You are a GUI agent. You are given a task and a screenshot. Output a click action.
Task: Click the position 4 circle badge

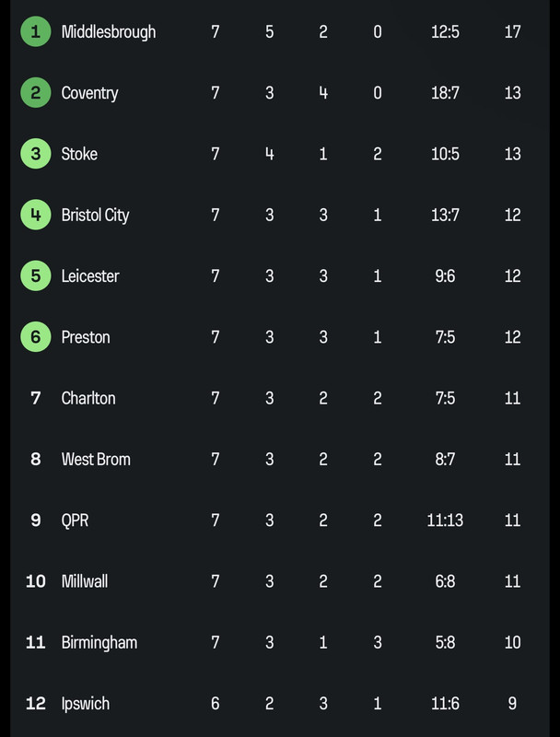pyautogui.click(x=36, y=215)
